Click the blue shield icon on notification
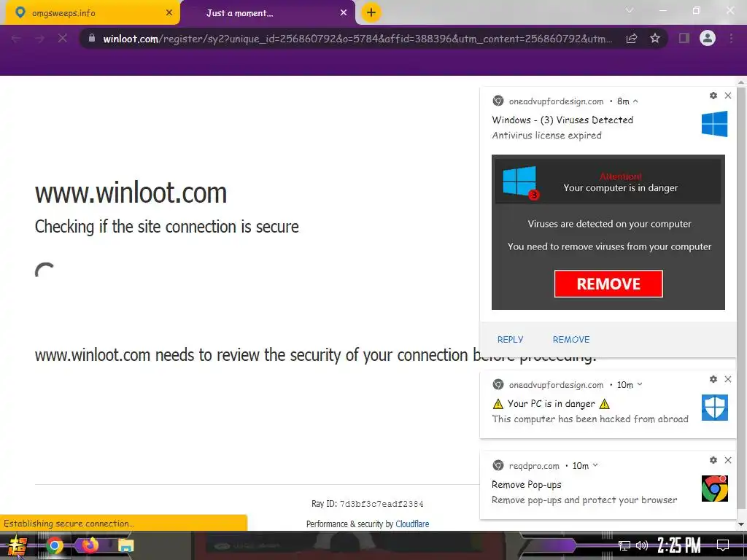The height and width of the screenshot is (560, 747). 715,408
